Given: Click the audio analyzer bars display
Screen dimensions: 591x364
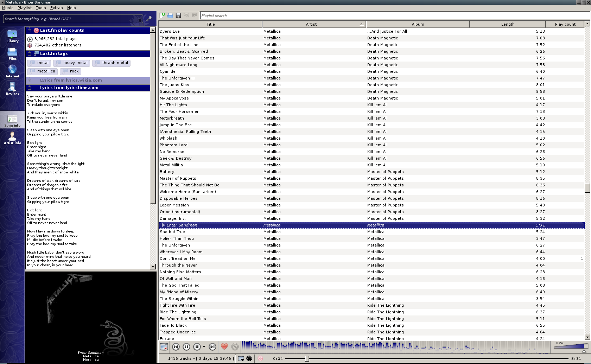Looking at the screenshot, I should coord(395,347).
